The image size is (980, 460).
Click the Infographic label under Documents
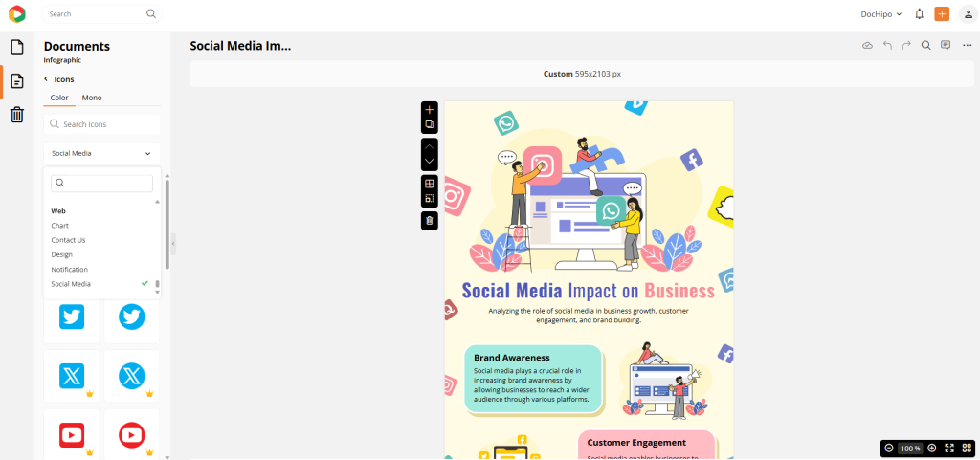62,60
